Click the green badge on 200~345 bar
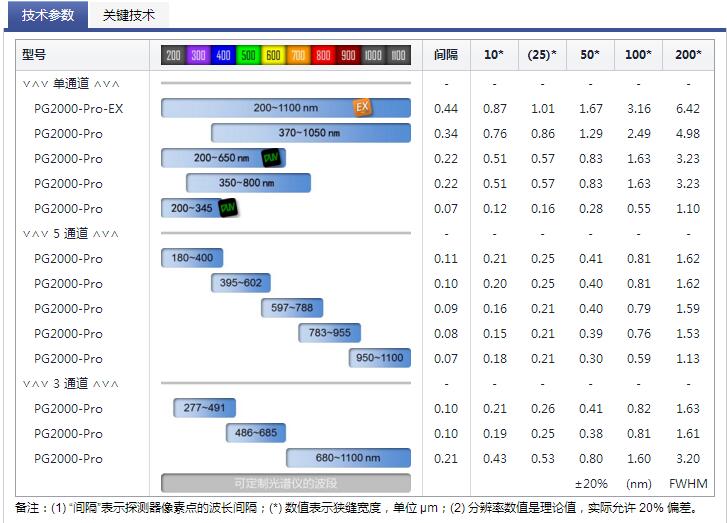 coord(228,208)
